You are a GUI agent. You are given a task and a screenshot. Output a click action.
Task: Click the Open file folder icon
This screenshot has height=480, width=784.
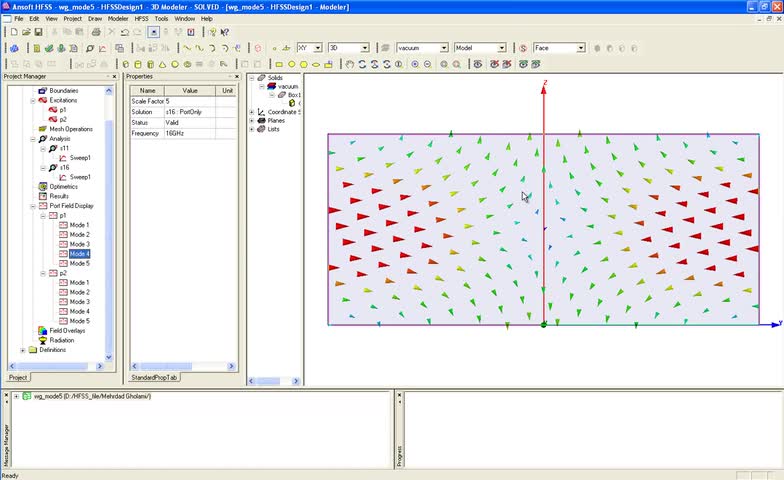25,32
